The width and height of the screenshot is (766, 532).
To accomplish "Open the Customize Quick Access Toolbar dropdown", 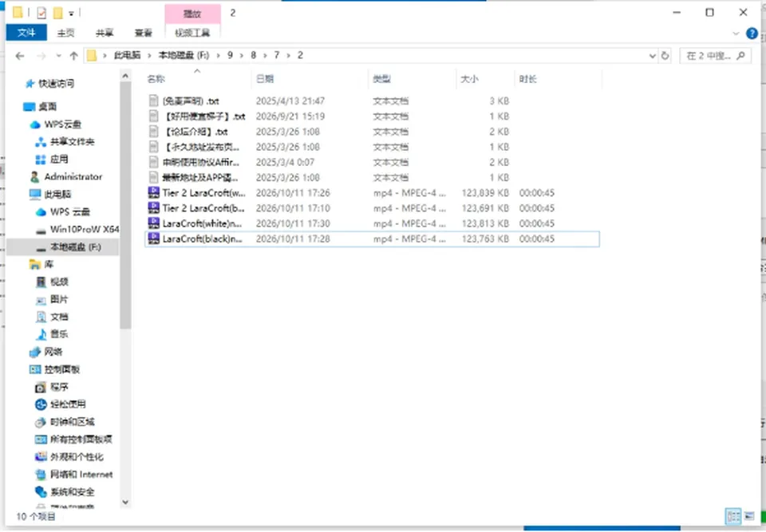I will point(71,14).
